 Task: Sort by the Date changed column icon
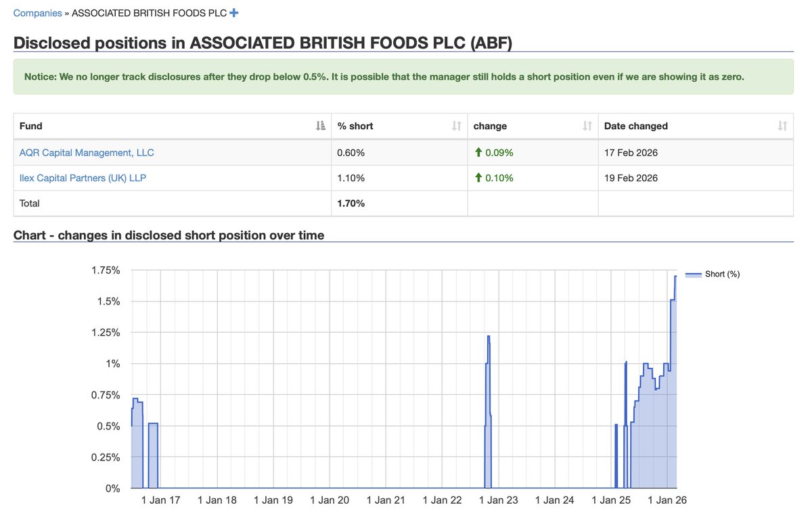click(783, 126)
